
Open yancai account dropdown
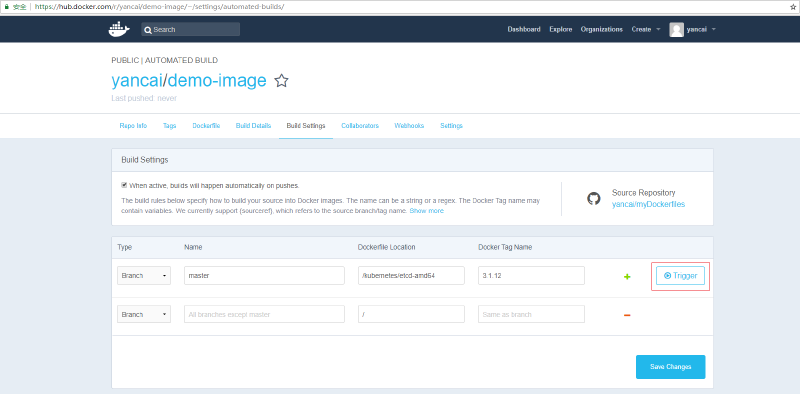pyautogui.click(x=702, y=30)
